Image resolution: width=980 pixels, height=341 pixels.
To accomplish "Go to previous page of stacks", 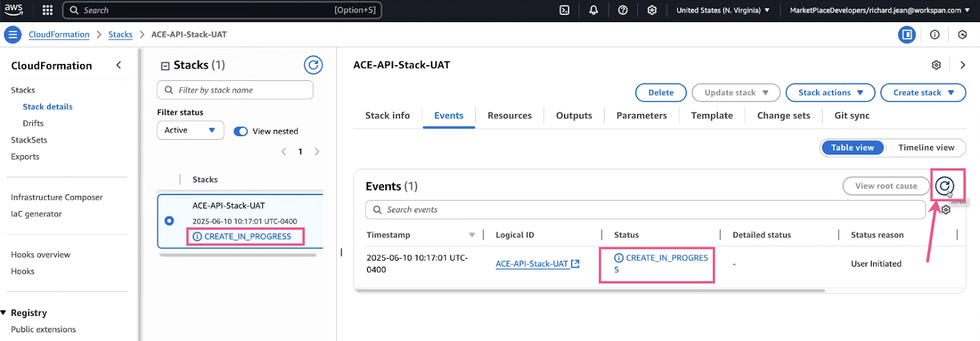I will click(x=284, y=151).
